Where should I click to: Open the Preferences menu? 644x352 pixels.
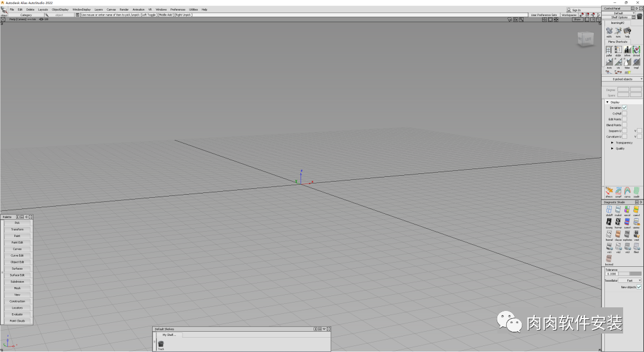coord(178,10)
